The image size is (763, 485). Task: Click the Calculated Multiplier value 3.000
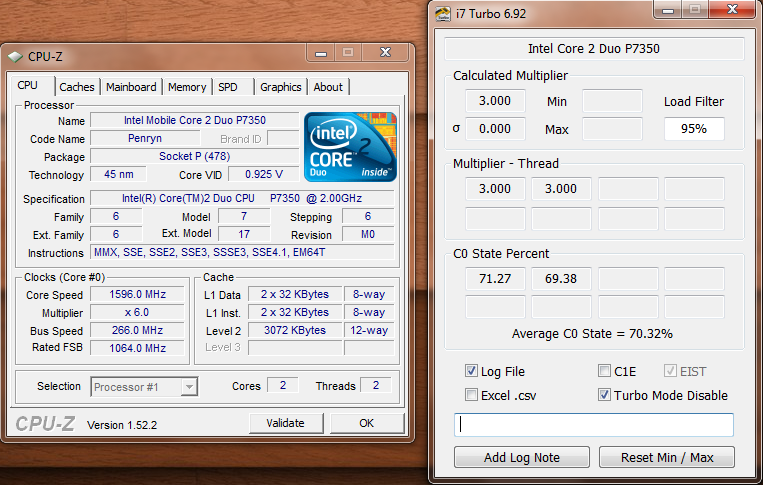click(x=495, y=101)
